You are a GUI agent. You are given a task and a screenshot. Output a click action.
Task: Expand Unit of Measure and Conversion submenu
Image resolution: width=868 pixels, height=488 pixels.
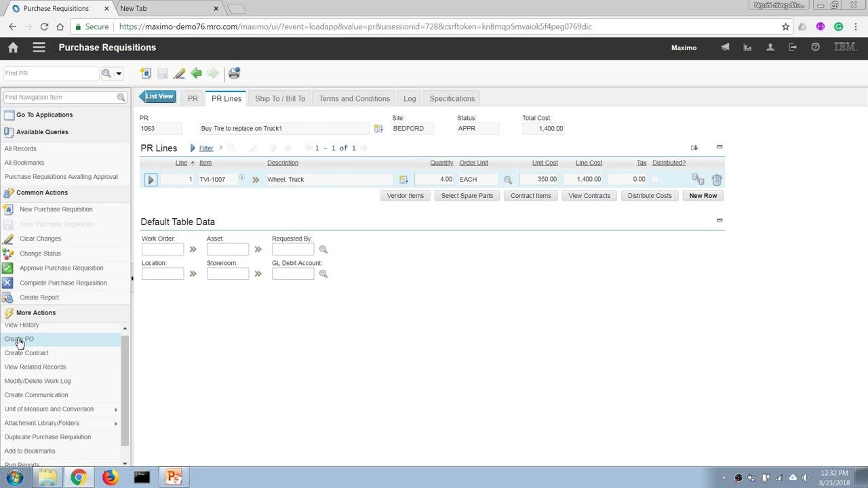[116, 409]
